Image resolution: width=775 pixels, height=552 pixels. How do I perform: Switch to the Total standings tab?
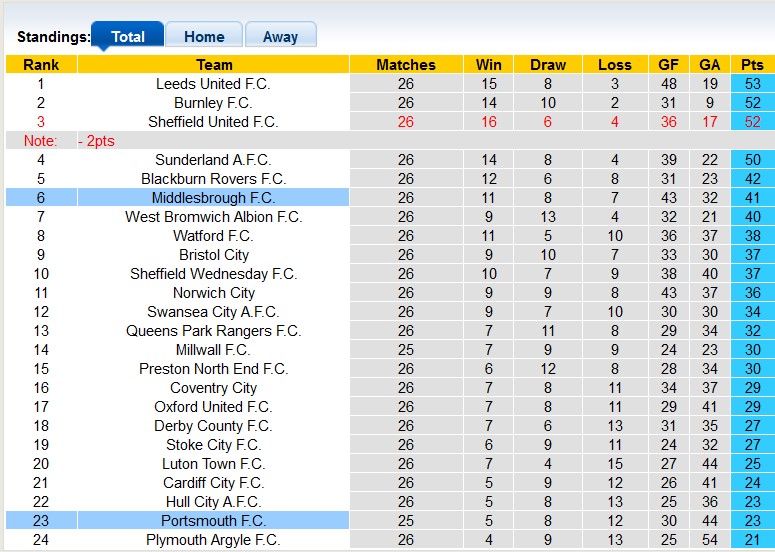[x=127, y=37]
